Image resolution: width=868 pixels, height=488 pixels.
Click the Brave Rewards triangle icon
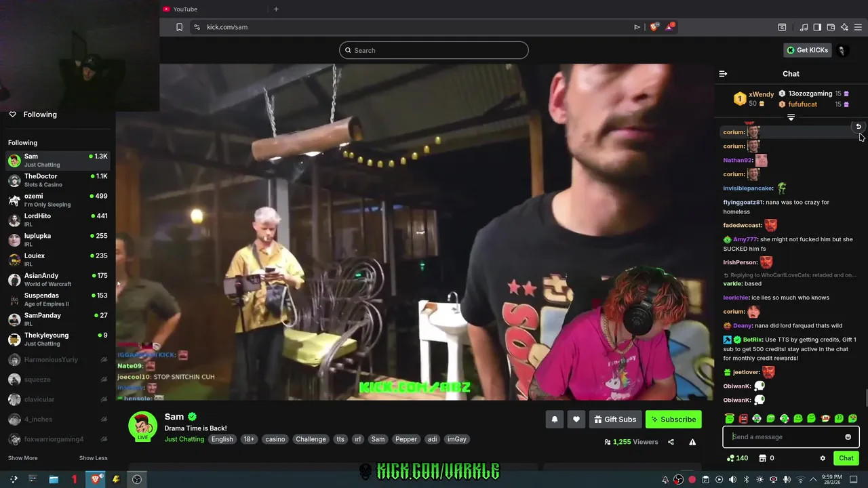(x=670, y=27)
